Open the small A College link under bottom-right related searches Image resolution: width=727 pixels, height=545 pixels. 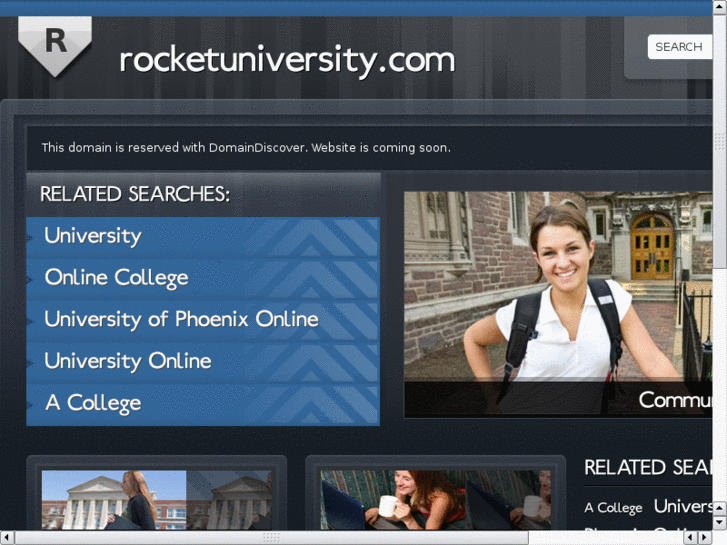tap(613, 508)
